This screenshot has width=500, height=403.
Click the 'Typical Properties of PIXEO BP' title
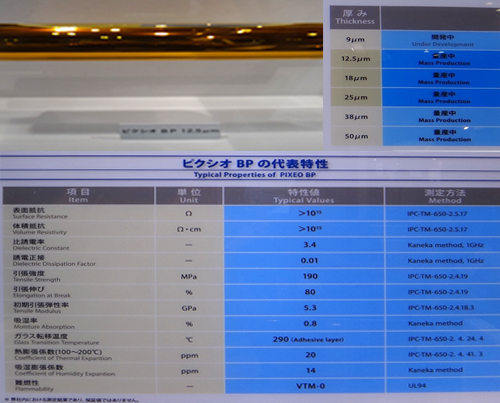[255, 175]
